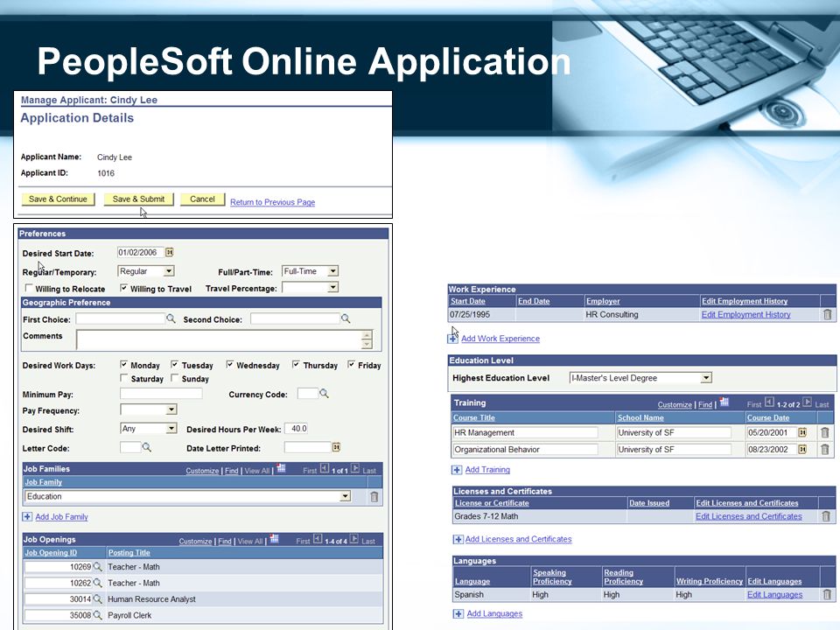Click Find in the Training grid header
This screenshot has width=840, height=630.
705,404
